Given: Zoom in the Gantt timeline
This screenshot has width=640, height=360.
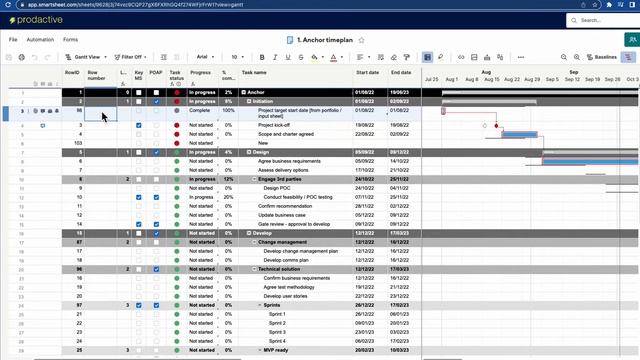Looking at the screenshot, I should (x=577, y=58).
